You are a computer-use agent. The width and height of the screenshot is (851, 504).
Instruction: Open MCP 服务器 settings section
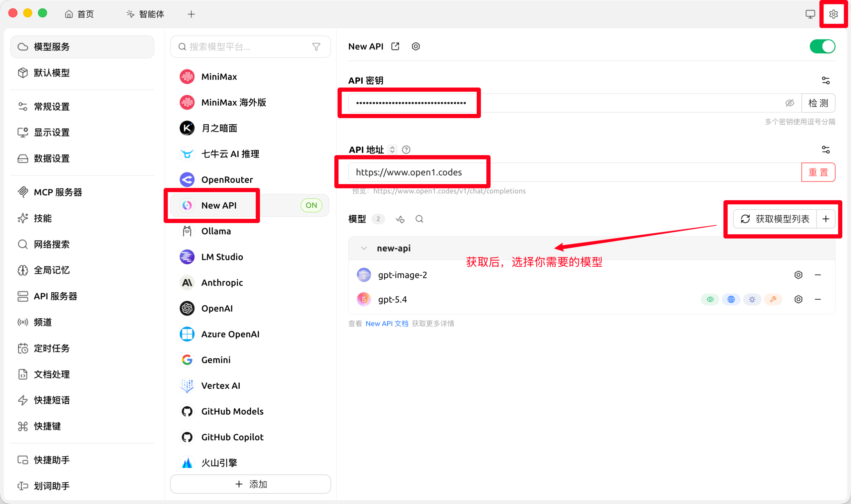[58, 192]
